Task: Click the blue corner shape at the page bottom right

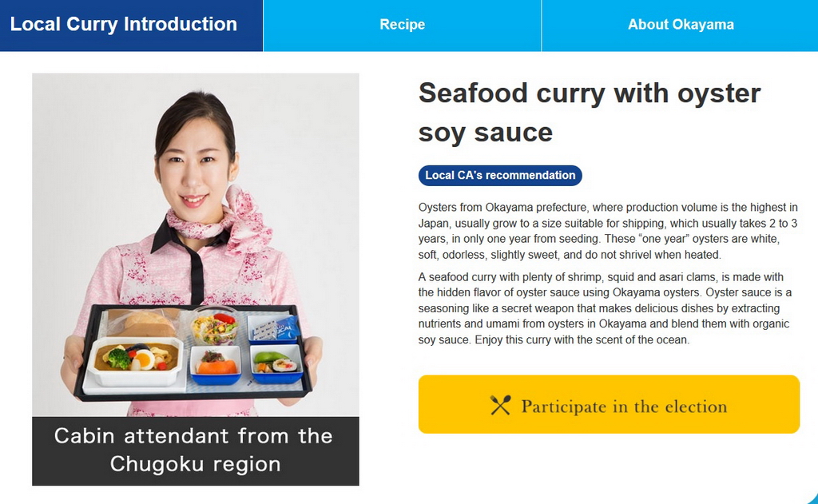Action: point(812,498)
